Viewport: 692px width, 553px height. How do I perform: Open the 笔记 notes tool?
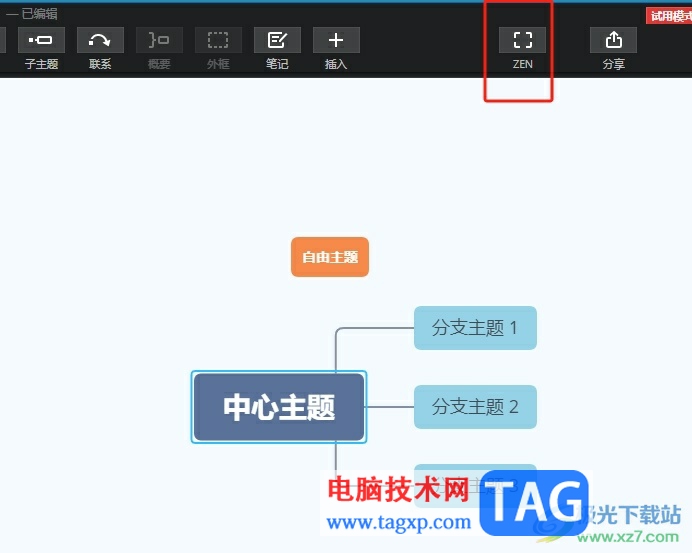coord(277,40)
